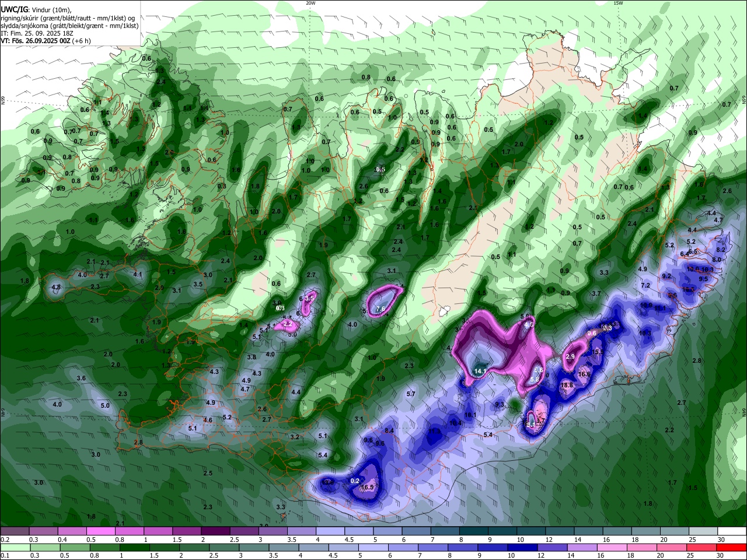The height and width of the screenshot is (560, 747).
Task: Click the white 30 swatch in the upper legend row
Action: [732, 531]
